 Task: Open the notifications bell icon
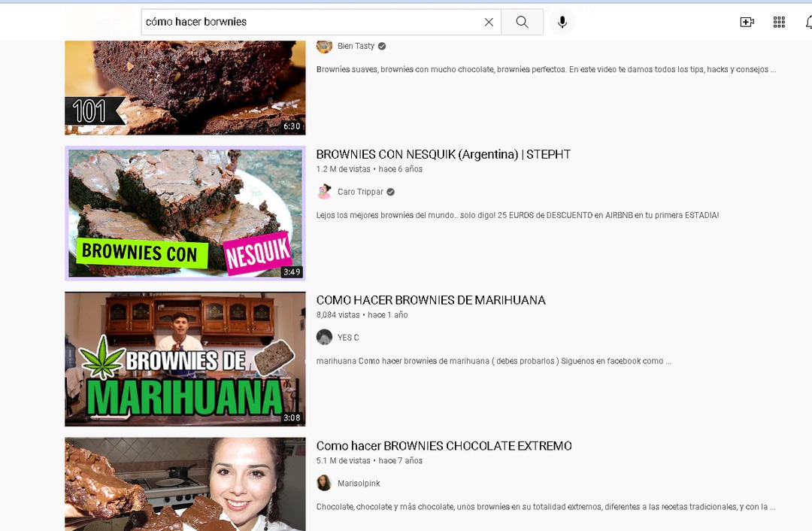tap(807, 22)
